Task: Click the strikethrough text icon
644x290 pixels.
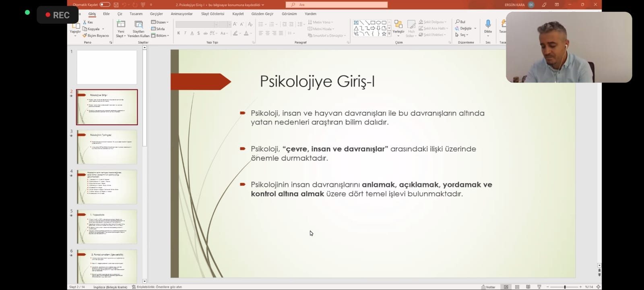Action: tap(205, 33)
